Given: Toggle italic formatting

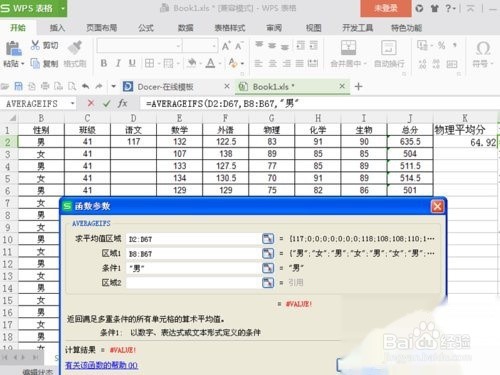Looking at the screenshot, I should (x=118, y=63).
